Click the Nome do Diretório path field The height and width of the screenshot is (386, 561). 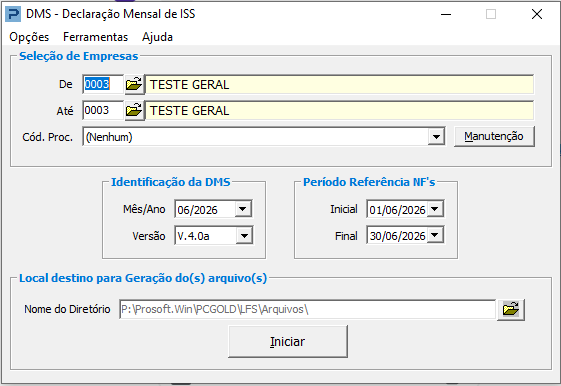click(307, 309)
